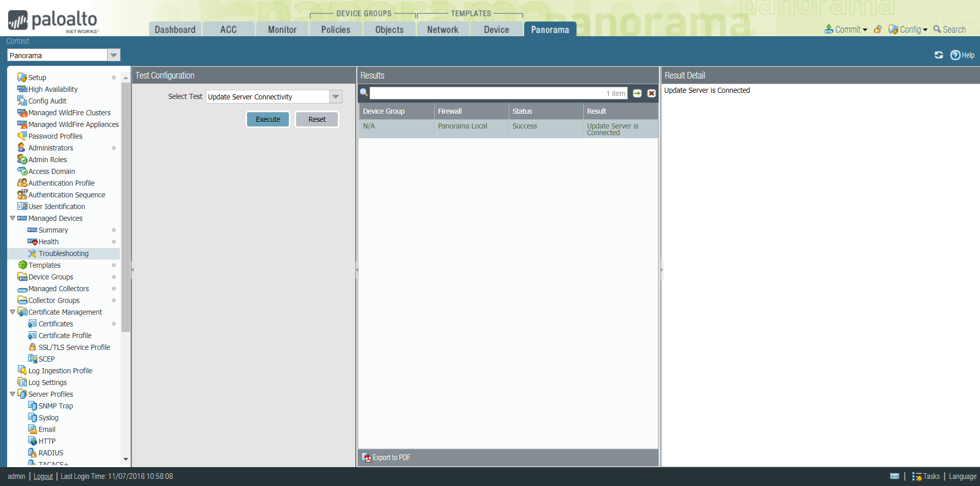
Task: Collapse the Result Detail panel handle
Action: coord(661,270)
